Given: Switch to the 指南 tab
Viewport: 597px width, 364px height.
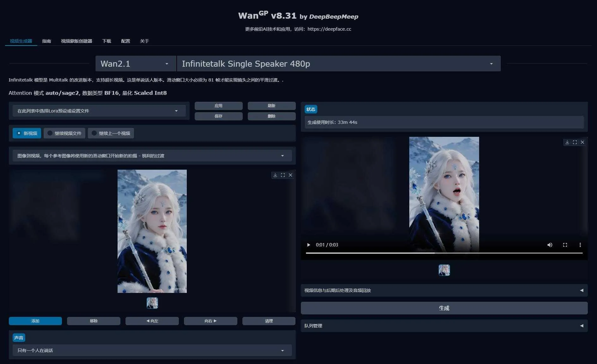Looking at the screenshot, I should [46, 41].
